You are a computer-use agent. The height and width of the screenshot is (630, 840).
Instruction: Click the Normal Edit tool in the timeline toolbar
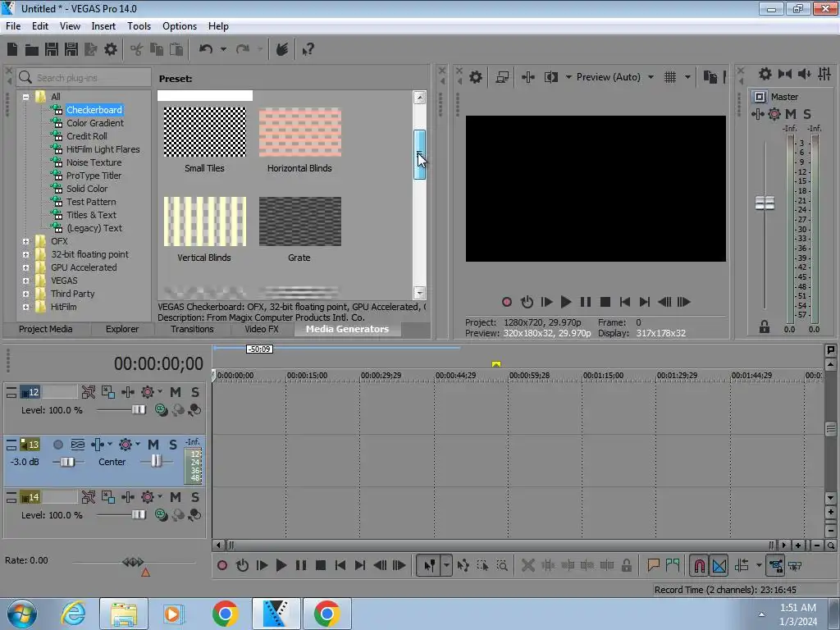[429, 565]
